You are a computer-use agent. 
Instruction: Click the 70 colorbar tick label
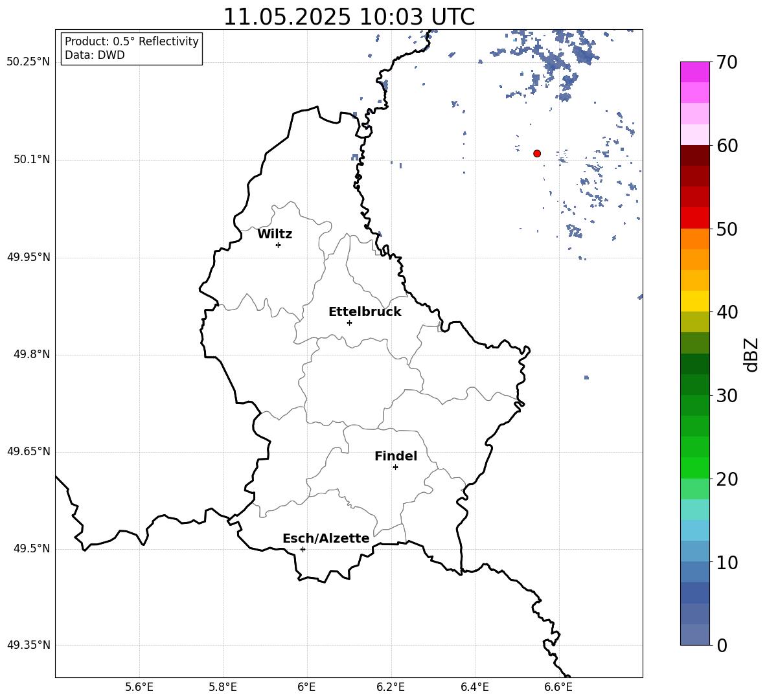click(727, 63)
